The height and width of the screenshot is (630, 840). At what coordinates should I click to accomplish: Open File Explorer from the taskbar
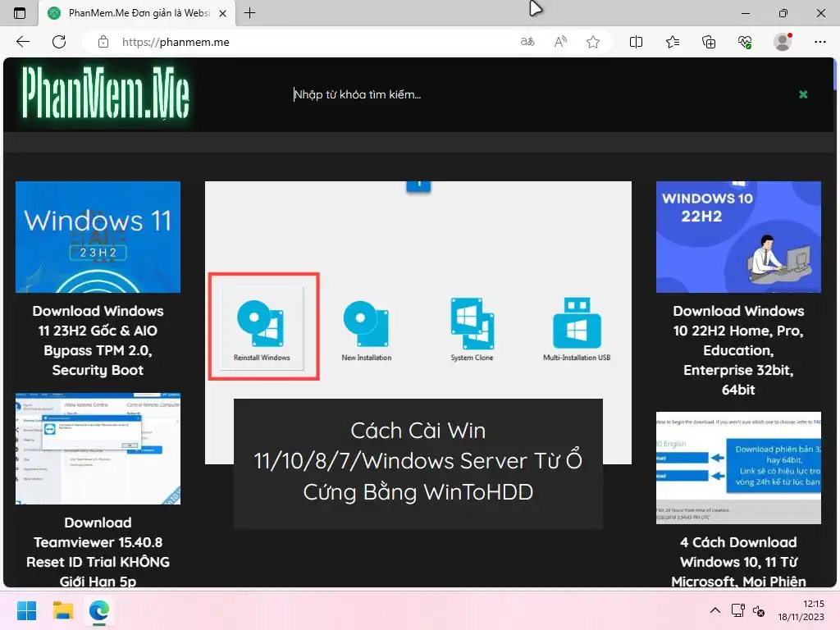pos(62,610)
